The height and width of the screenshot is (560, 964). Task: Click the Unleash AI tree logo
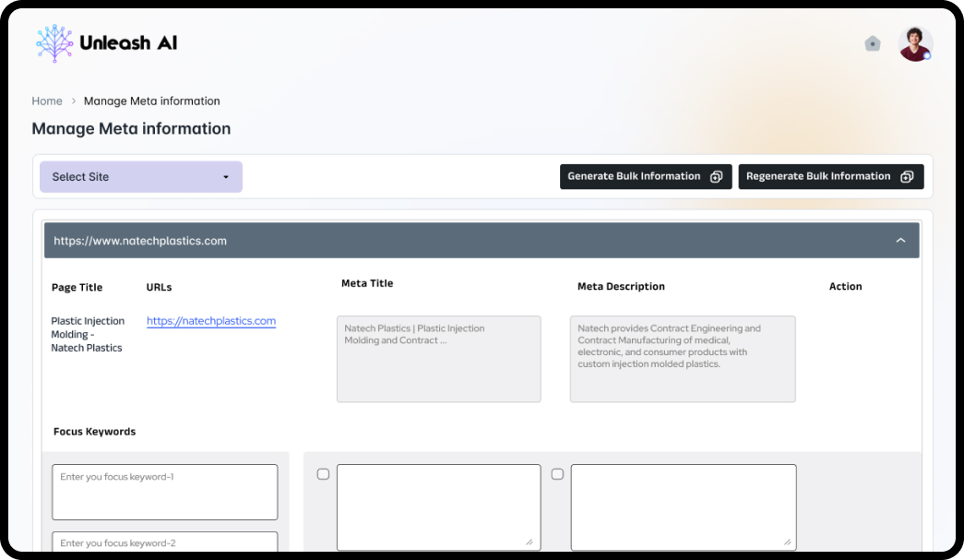pos(54,43)
